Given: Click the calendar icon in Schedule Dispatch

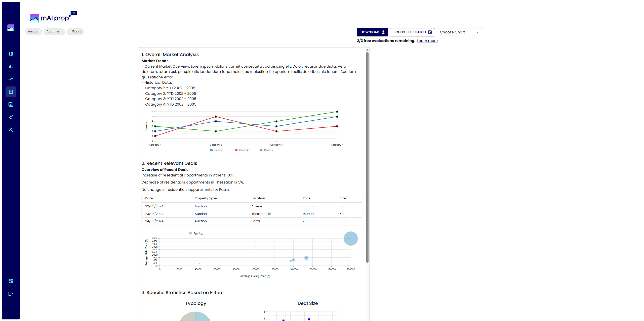Looking at the screenshot, I should pos(430,32).
